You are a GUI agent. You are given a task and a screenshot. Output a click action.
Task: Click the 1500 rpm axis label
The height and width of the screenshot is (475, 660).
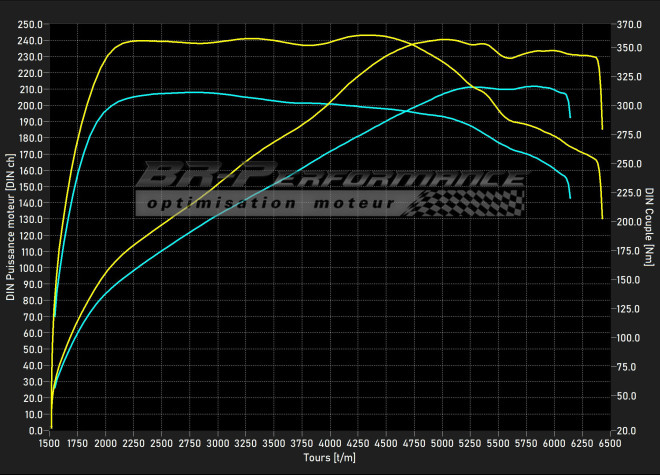pyautogui.click(x=49, y=443)
